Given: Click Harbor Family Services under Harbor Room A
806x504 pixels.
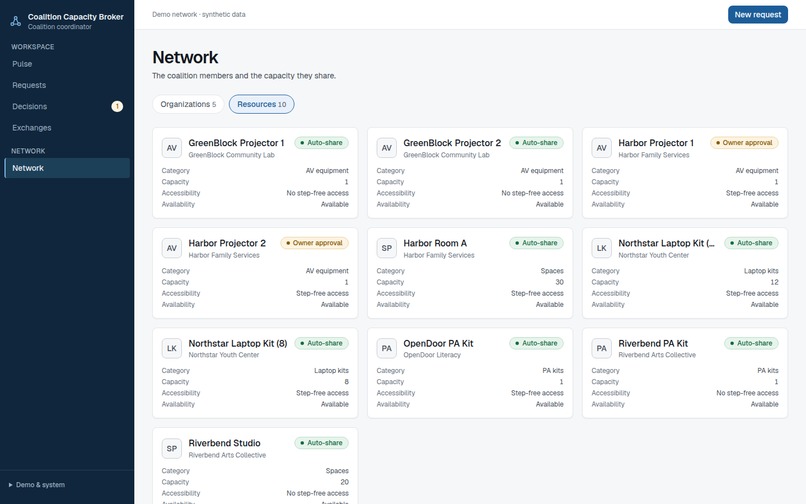Looking at the screenshot, I should 439,255.
